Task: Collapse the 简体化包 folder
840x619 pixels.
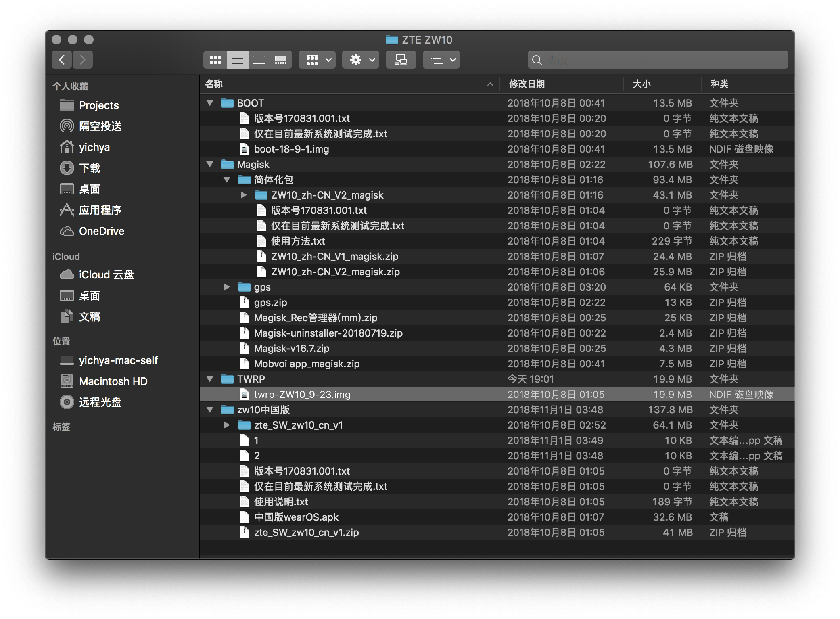Action: [227, 180]
